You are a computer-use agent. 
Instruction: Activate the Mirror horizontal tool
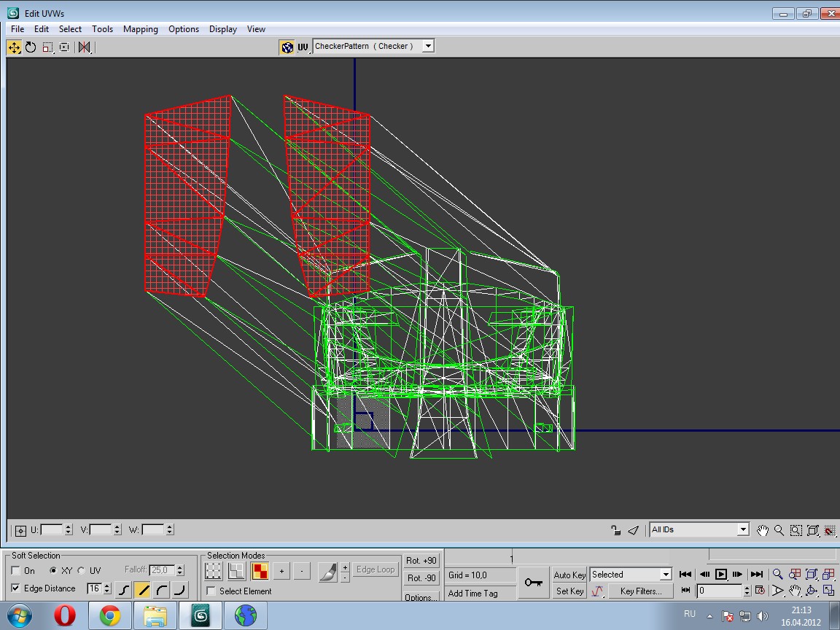pyautogui.click(x=85, y=47)
